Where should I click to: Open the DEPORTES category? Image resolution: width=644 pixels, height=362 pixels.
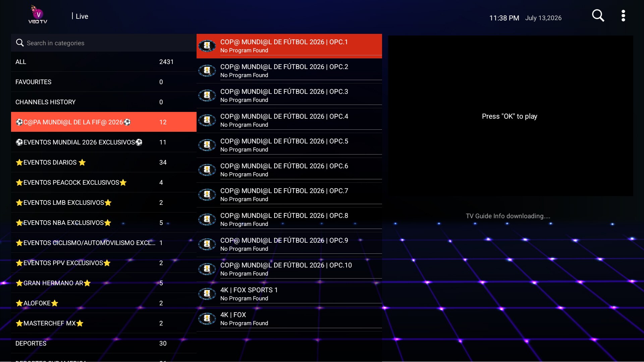coord(104,343)
